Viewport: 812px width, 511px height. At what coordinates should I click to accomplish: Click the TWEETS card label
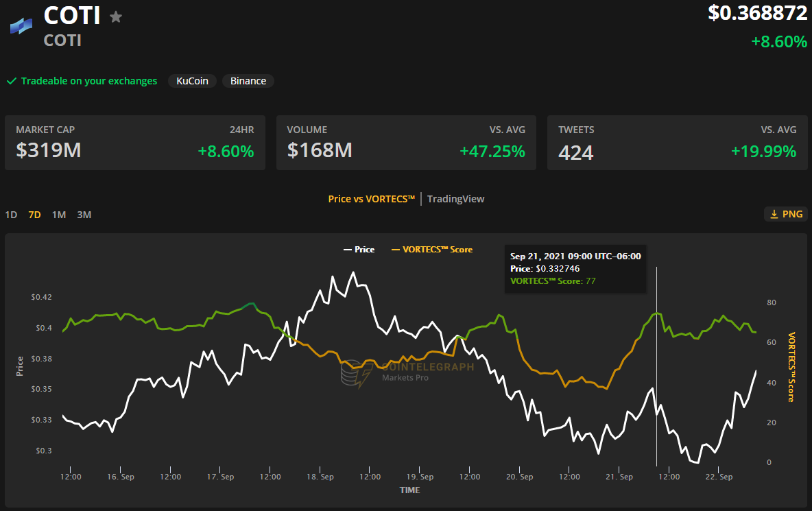point(576,130)
